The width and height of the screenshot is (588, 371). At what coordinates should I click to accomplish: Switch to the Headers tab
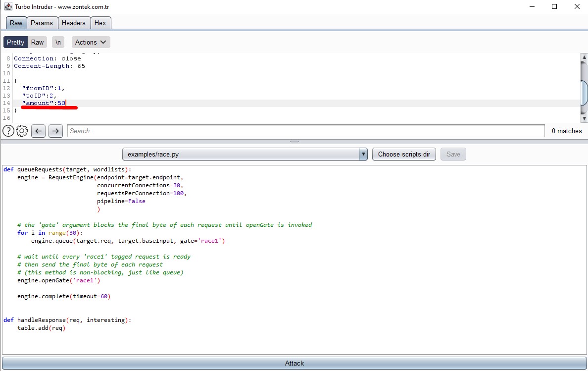(x=74, y=22)
